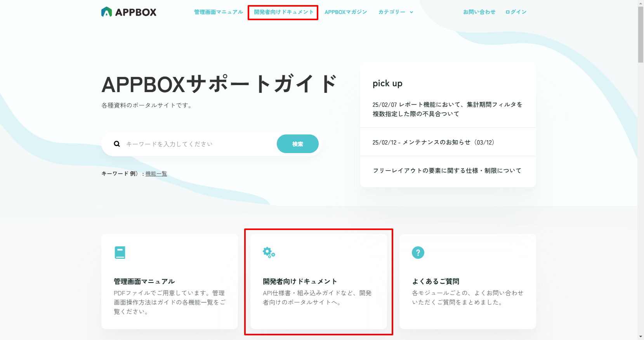Screen dimensions: 644x340
Task: Click the APPBOXサポートガイド heading
Action: [219, 84]
